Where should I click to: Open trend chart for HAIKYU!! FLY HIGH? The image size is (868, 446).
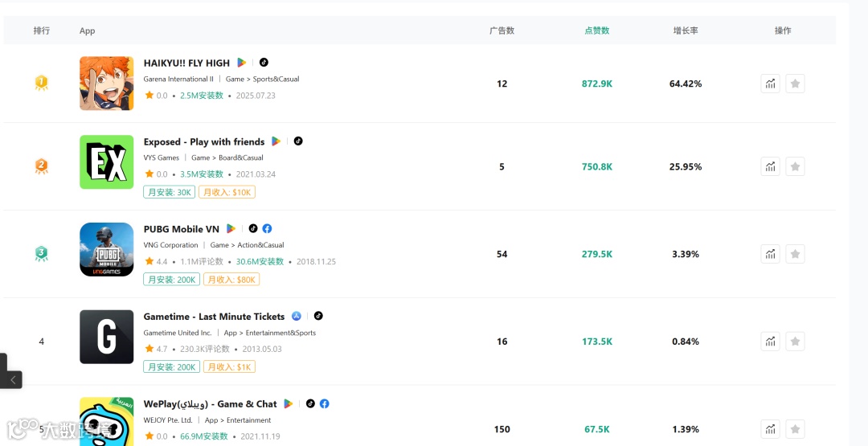tap(771, 84)
